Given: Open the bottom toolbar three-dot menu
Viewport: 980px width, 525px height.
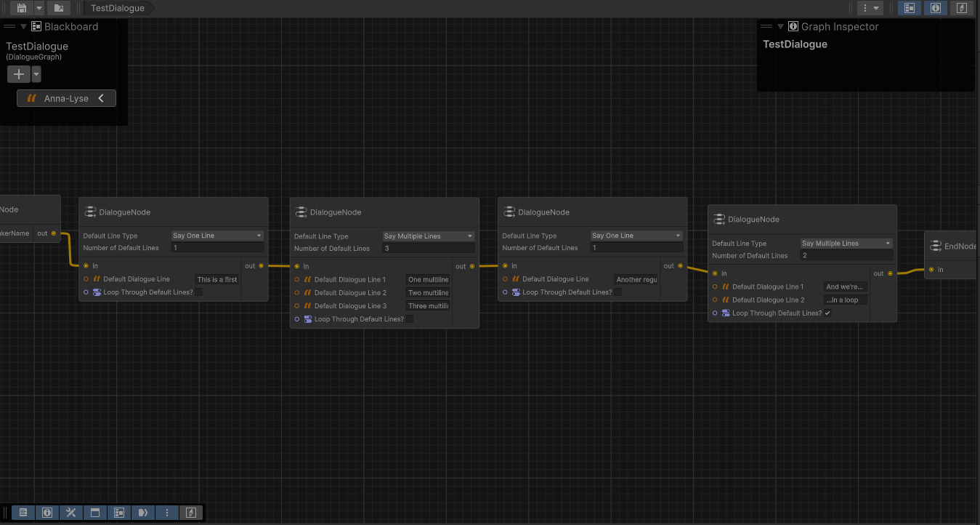Looking at the screenshot, I should (167, 512).
